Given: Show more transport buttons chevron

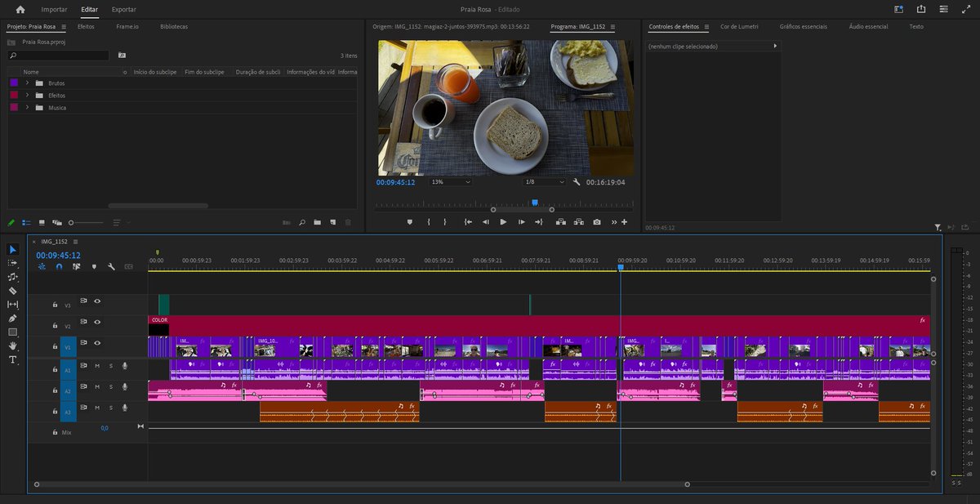Looking at the screenshot, I should (615, 222).
